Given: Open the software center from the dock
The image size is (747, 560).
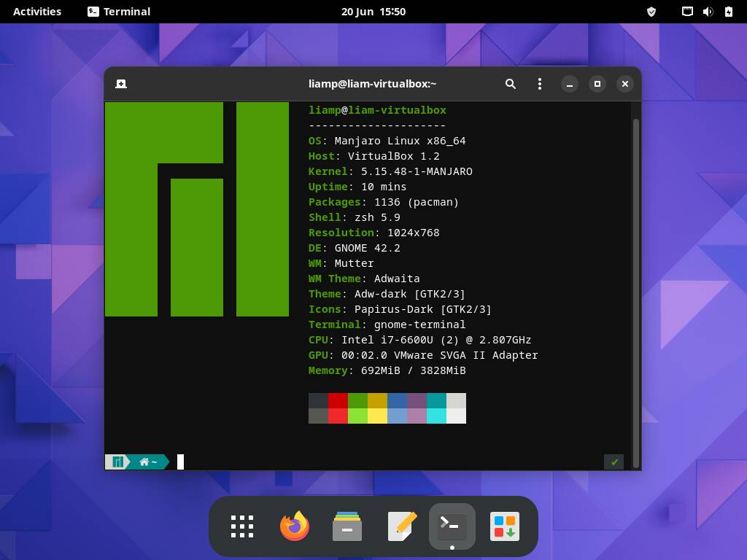Looking at the screenshot, I should pos(504,526).
